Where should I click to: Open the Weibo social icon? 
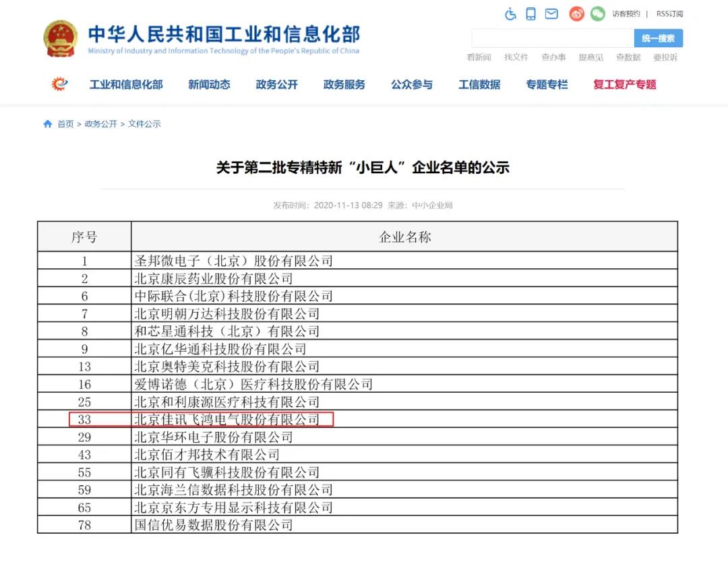[576, 13]
